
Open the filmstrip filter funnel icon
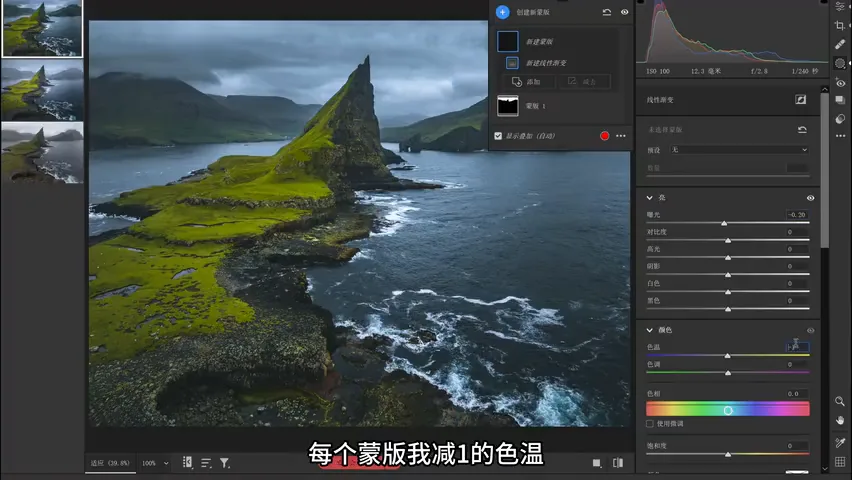point(224,463)
